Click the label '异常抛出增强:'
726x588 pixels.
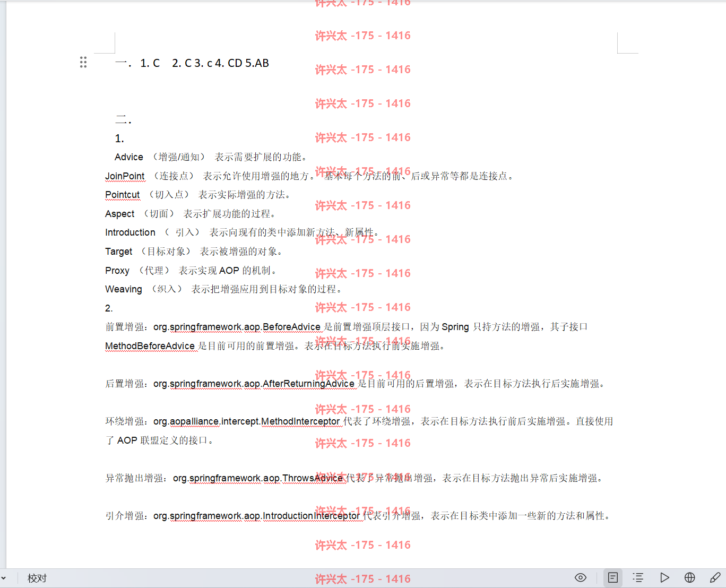point(137,478)
